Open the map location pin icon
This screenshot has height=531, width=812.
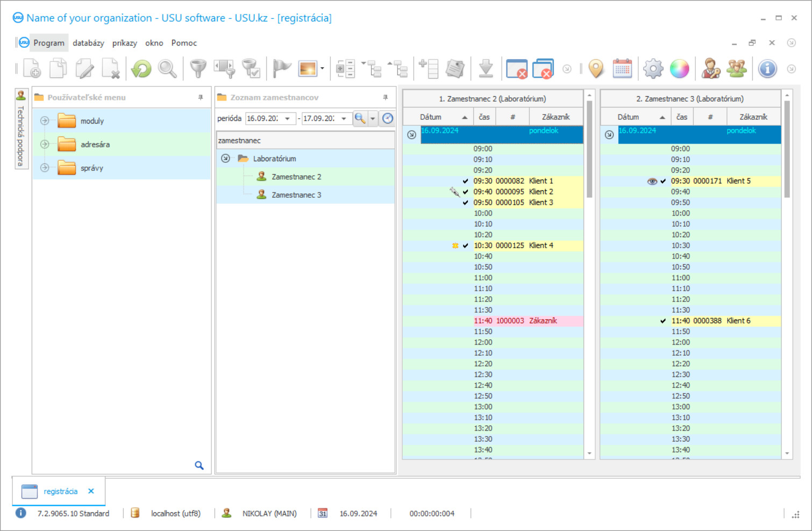pos(596,69)
